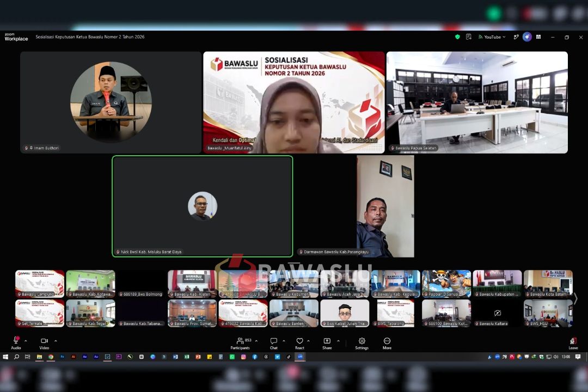Open the Windows Start menu
Image resolution: width=588 pixels, height=392 pixels.
(5, 357)
